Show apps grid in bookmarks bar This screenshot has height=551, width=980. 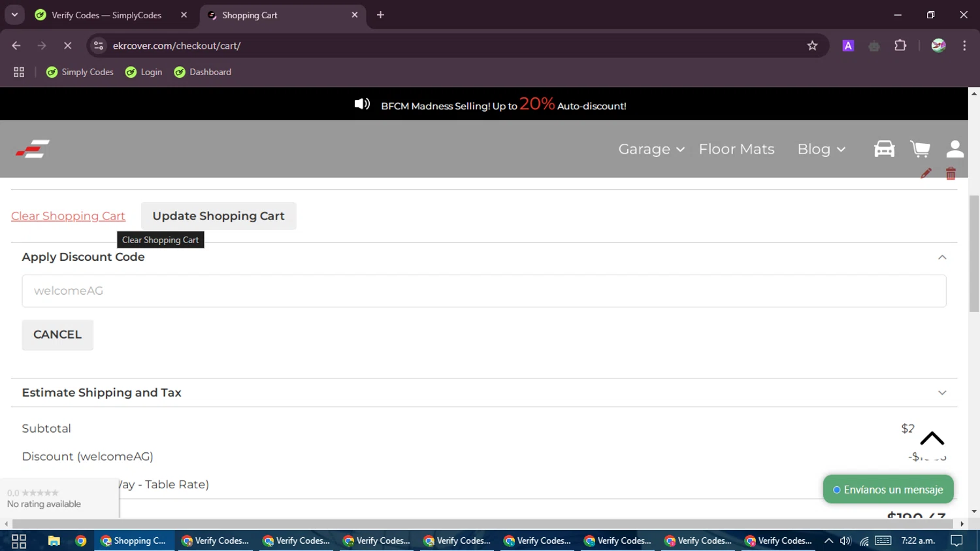[19, 72]
